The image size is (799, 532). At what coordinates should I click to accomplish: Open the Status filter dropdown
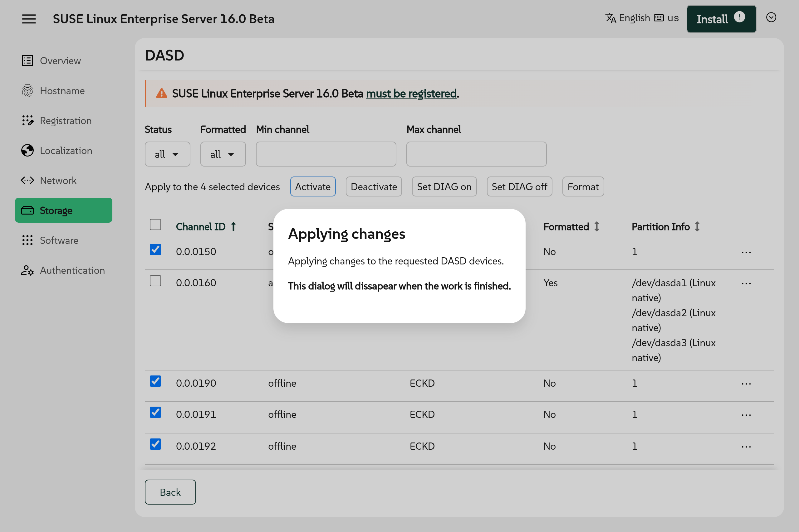167,154
